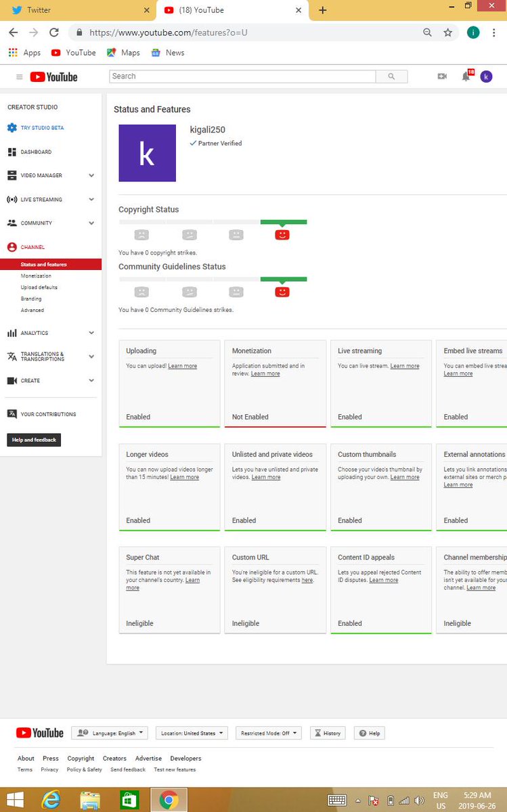Image resolution: width=507 pixels, height=812 pixels.
Task: Open the upload video camera icon
Action: 442,76
